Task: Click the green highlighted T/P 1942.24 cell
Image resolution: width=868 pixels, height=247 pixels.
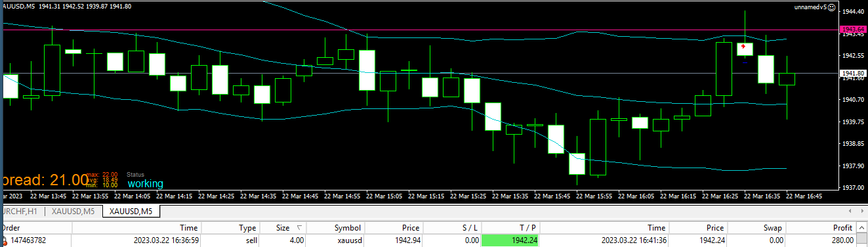Action: pos(510,241)
